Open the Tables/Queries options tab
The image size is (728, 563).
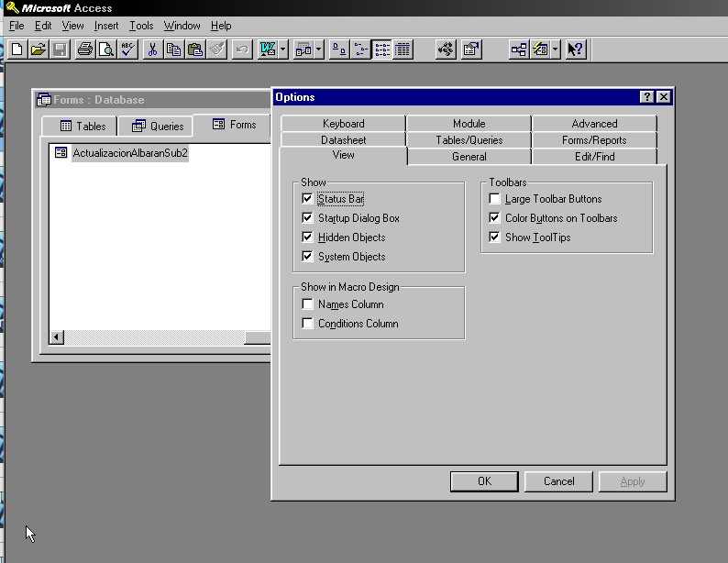469,139
